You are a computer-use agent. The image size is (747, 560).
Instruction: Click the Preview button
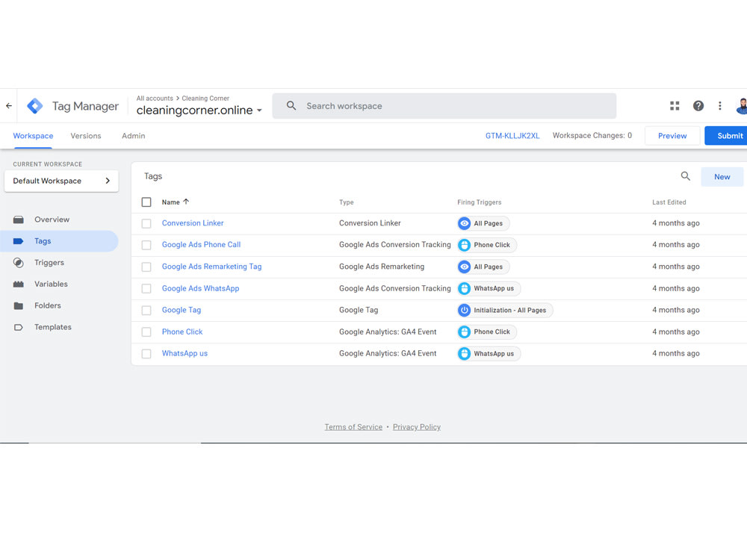(672, 136)
